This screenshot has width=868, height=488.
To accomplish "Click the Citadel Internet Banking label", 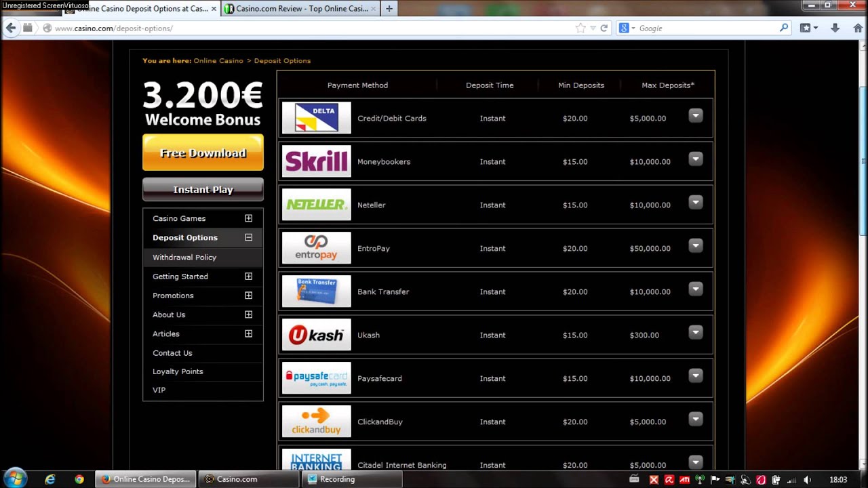I will click(x=401, y=465).
